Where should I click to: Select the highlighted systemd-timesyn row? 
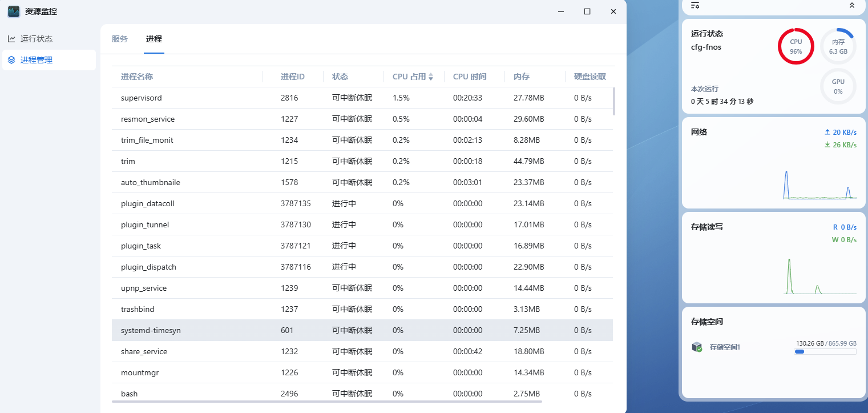(x=362, y=330)
